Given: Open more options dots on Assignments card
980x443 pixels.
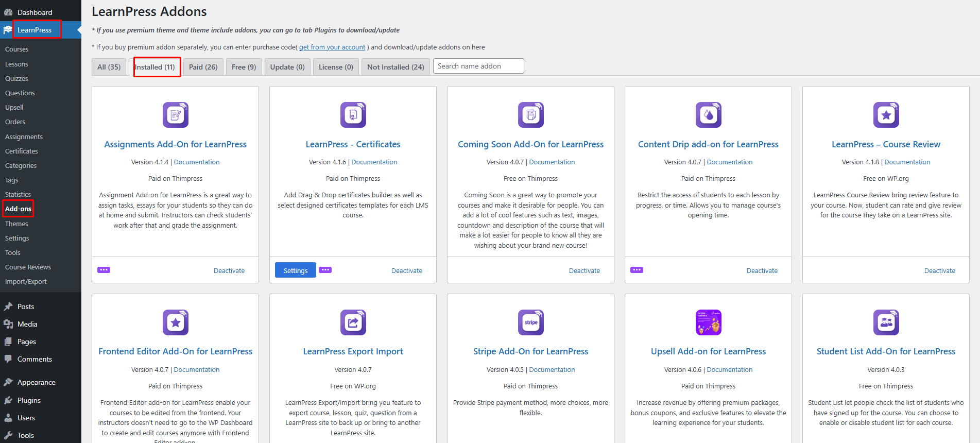Looking at the screenshot, I should click(104, 270).
